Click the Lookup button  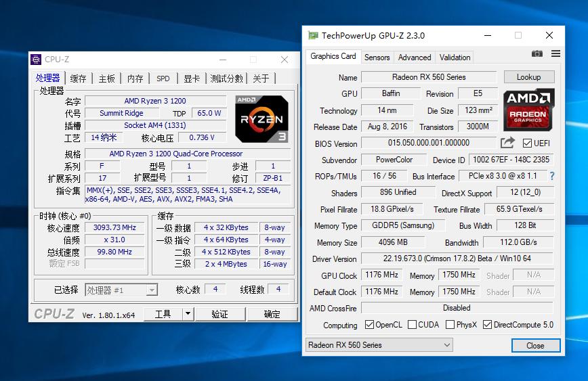point(528,77)
